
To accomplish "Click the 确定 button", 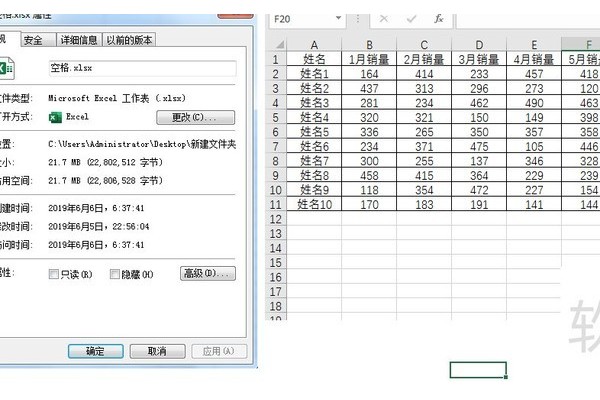I will point(96,351).
